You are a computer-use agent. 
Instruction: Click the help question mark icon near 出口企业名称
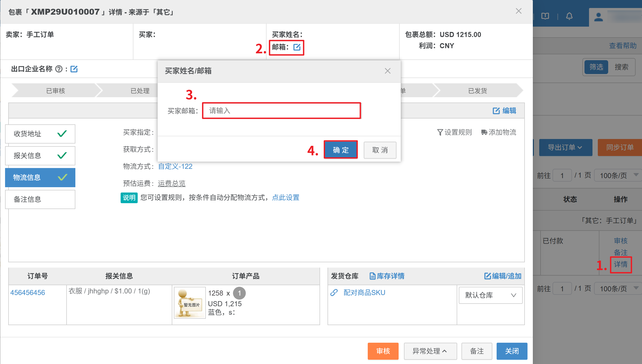tap(59, 69)
